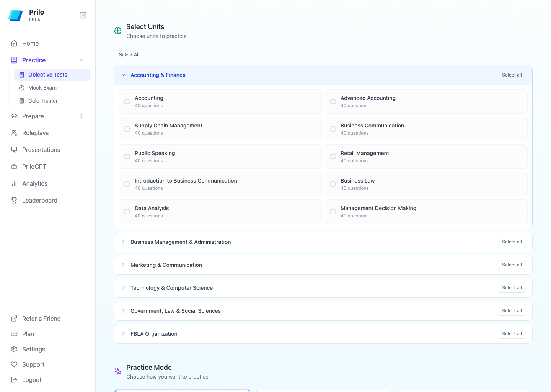551x392 pixels.
Task: Select all in Accounting & Finance
Action: pyautogui.click(x=512, y=75)
